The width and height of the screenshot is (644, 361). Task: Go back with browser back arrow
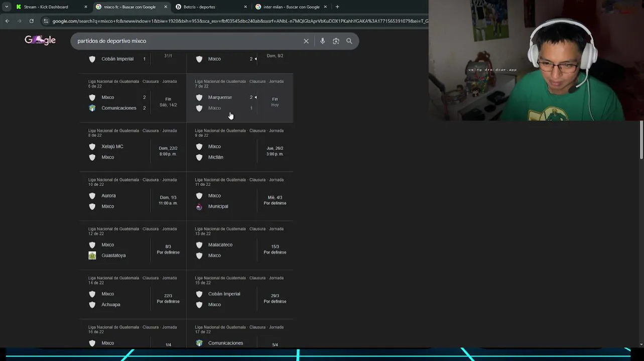coord(7,21)
